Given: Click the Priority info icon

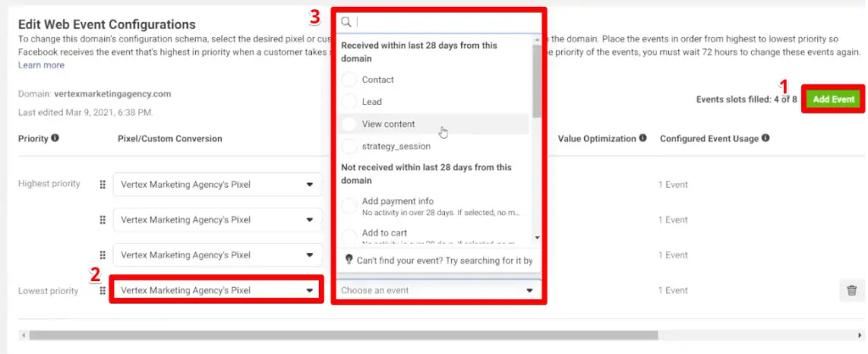Looking at the screenshot, I should [55, 138].
